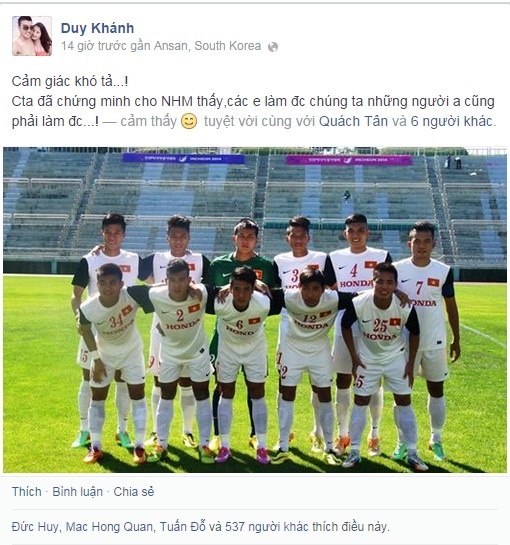Open Duy Khánh's profile picture
510x545 pixels.
tap(32, 36)
